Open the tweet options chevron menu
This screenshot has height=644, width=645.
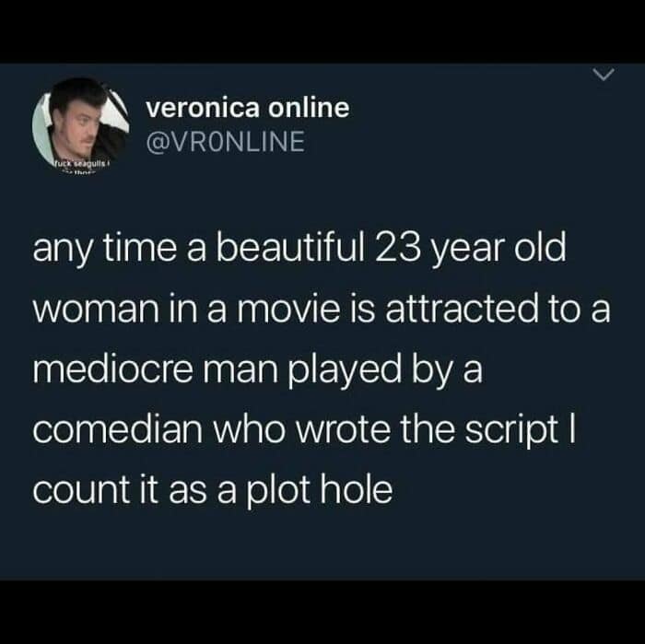click(x=604, y=75)
